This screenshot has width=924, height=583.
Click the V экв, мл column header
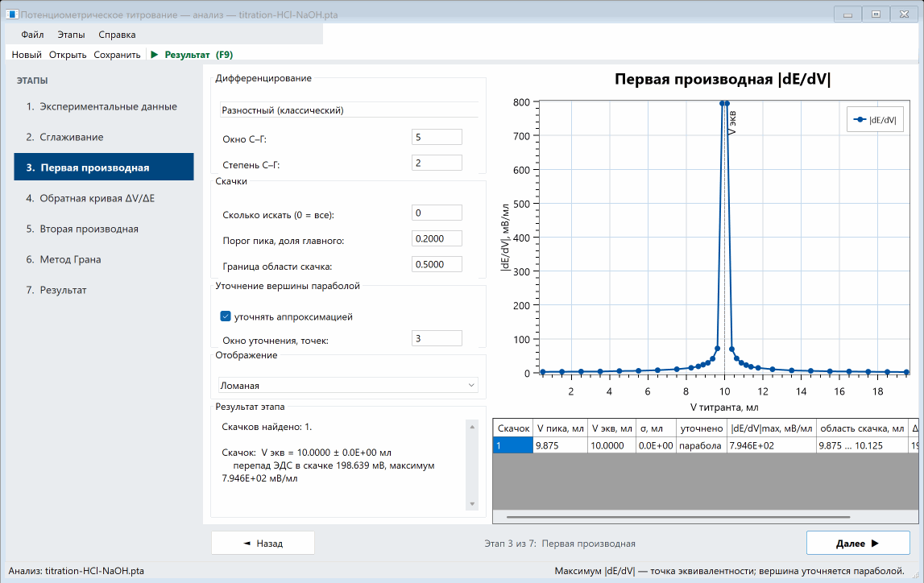(x=611, y=428)
